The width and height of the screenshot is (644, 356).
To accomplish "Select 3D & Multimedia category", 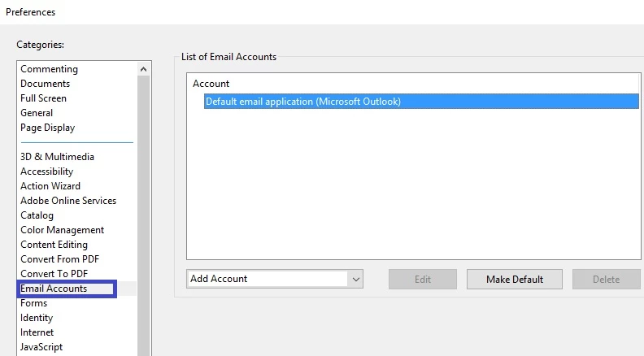I will (57, 157).
